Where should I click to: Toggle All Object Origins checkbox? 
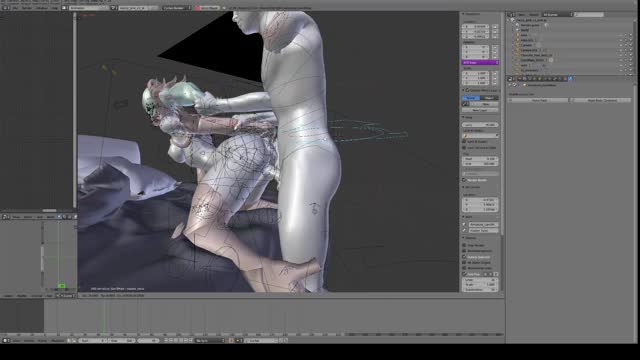tap(464, 262)
